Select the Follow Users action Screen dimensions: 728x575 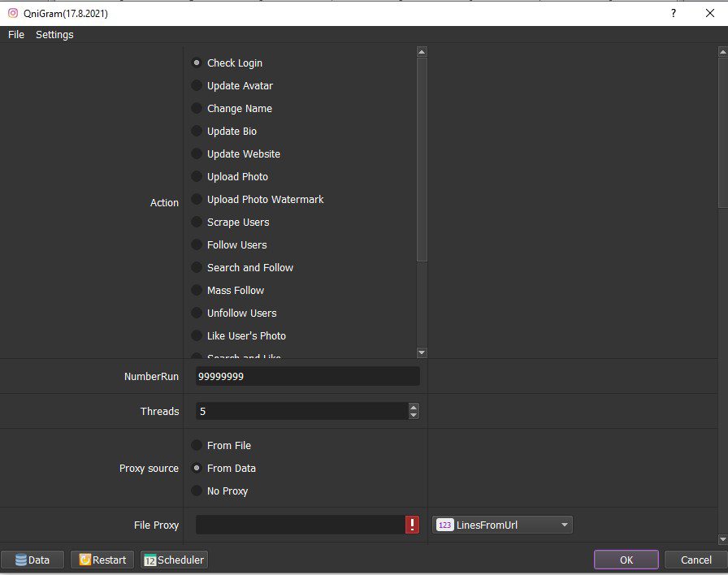229,244
